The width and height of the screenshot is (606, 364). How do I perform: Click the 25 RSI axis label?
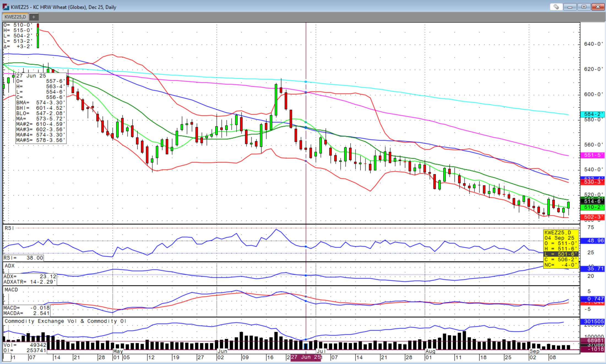click(591, 252)
